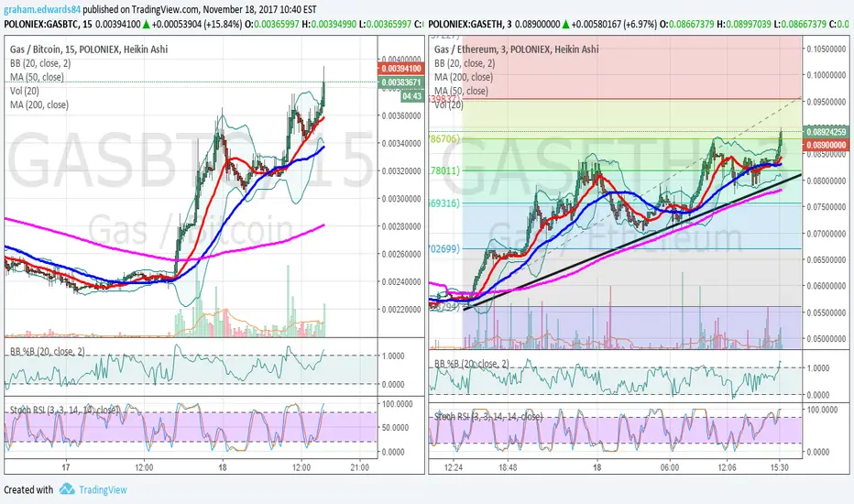Click the 78011 Fibonacci level label
The height and width of the screenshot is (504, 854).
point(444,170)
